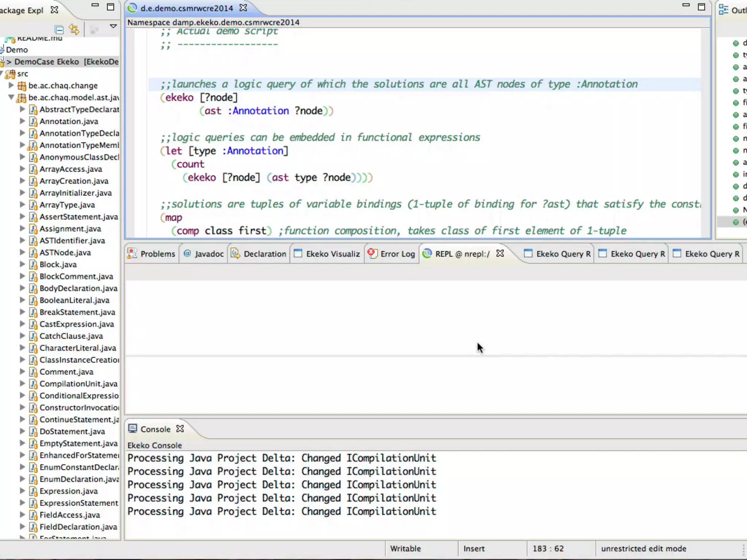Click Outline view icon
This screenshot has height=560, width=747.
point(723,10)
